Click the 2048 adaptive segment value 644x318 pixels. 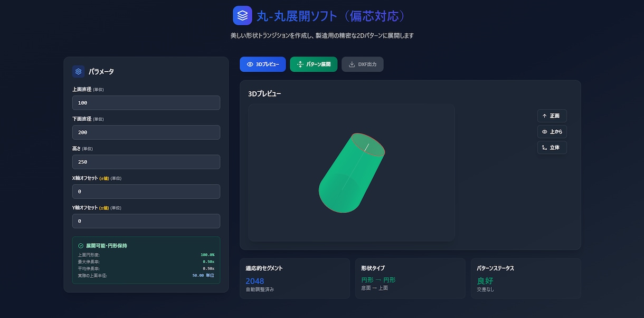pyautogui.click(x=255, y=281)
